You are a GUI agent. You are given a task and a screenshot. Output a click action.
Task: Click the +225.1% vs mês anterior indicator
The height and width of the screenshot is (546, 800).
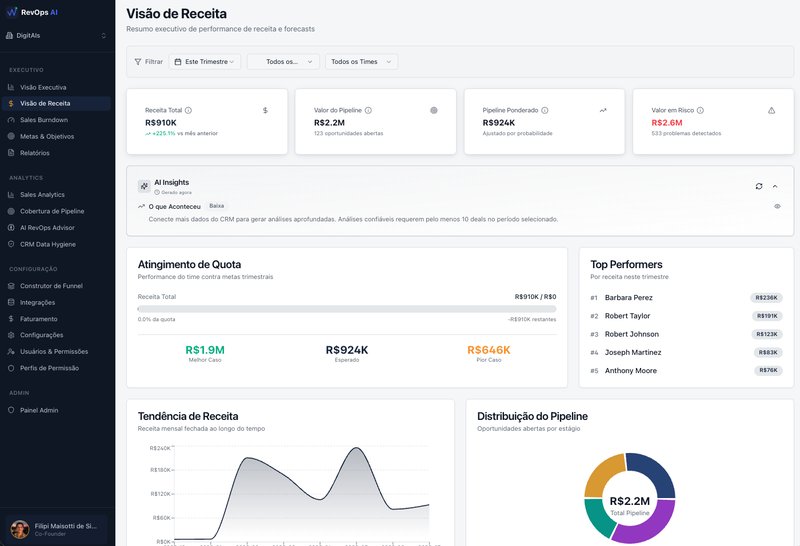(181, 134)
